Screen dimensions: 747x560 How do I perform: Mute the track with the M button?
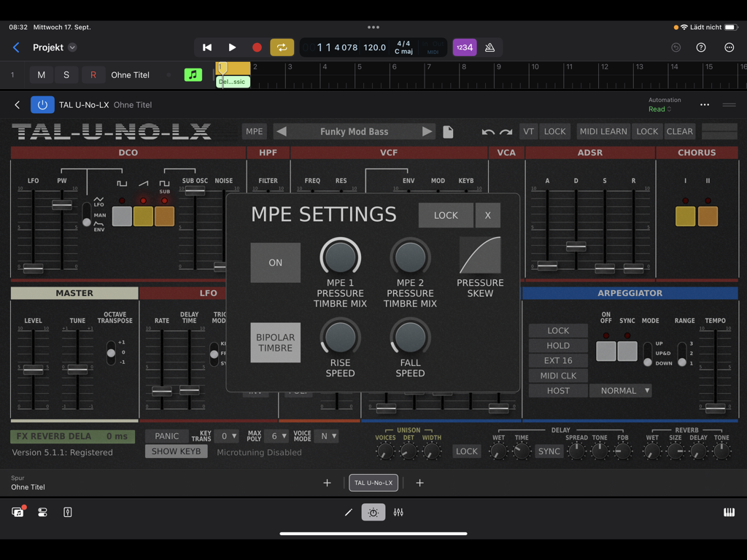point(41,74)
